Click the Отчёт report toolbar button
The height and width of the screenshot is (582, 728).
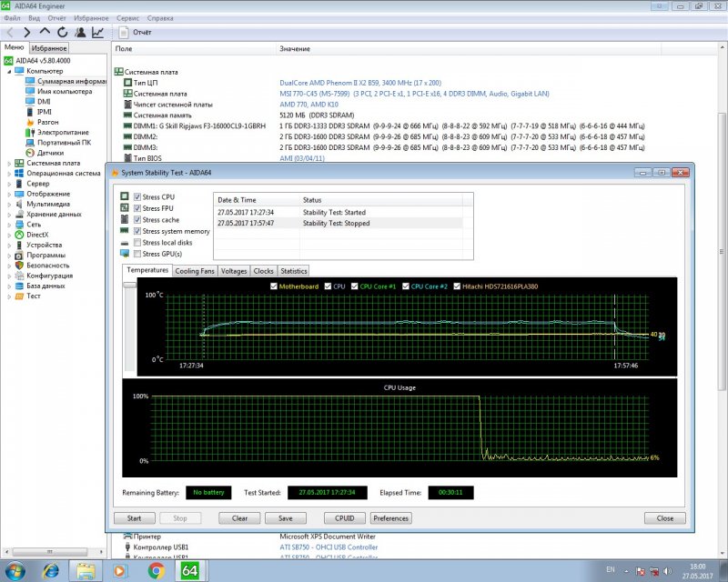pos(135,33)
